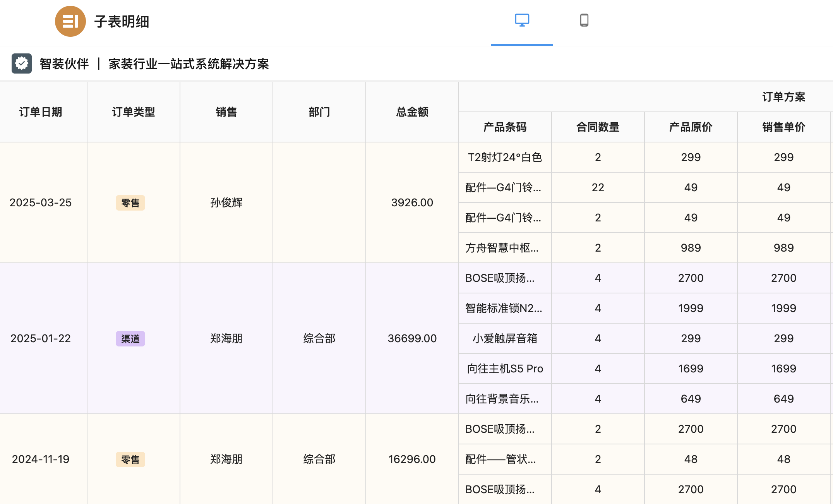This screenshot has height=504, width=833.
Task: Click the 向往主机S5 Pro product cell
Action: pyautogui.click(x=504, y=369)
